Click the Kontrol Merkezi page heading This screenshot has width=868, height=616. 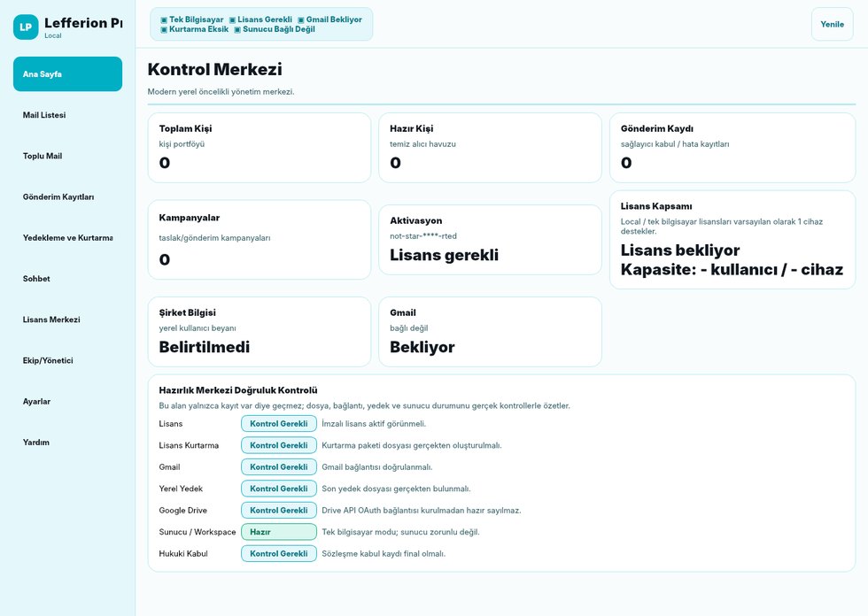[x=214, y=69]
